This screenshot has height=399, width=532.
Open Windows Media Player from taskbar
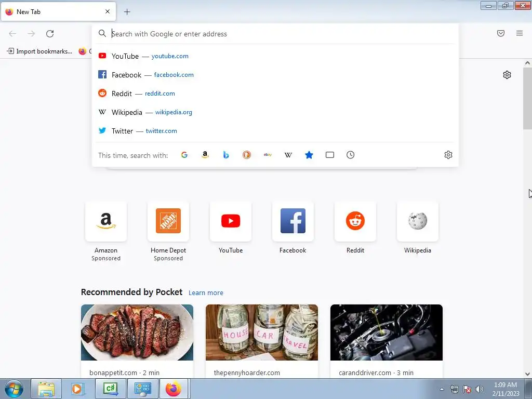tap(77, 389)
